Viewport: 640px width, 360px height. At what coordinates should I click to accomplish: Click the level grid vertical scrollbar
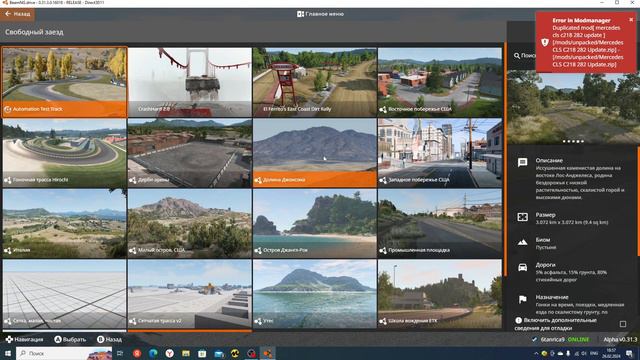point(505,159)
